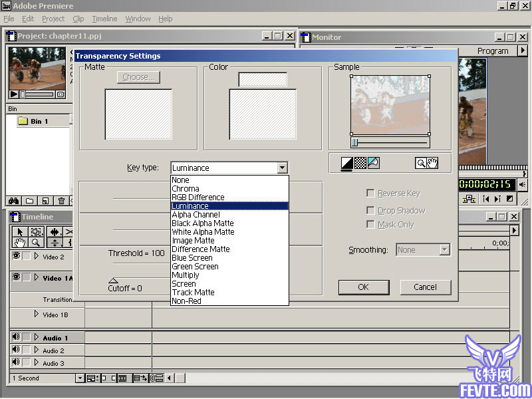The height and width of the screenshot is (399, 532).
Task: Click Create Item icon in Project window
Action: [45, 201]
